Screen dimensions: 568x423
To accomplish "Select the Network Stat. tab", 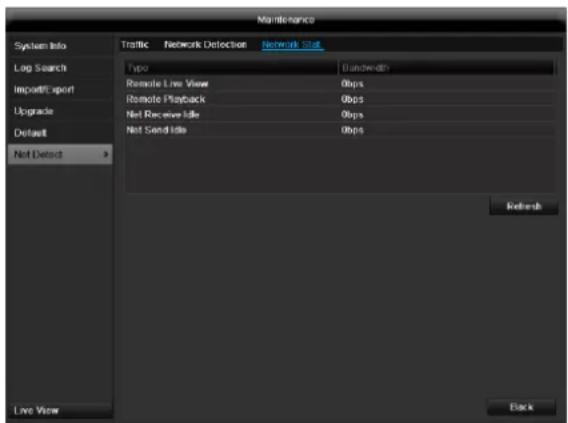I will click(292, 45).
